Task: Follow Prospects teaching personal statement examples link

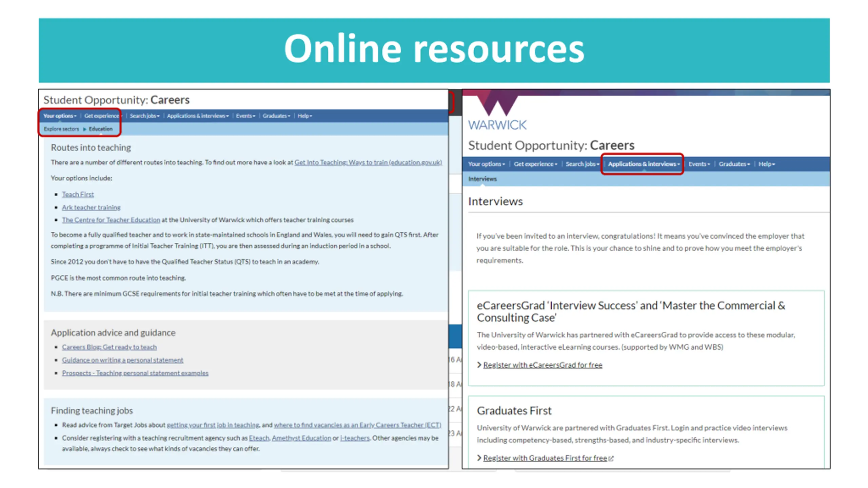Action: (135, 373)
